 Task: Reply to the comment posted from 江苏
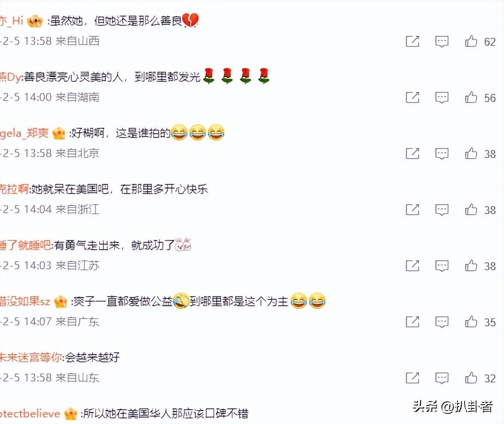click(441, 266)
